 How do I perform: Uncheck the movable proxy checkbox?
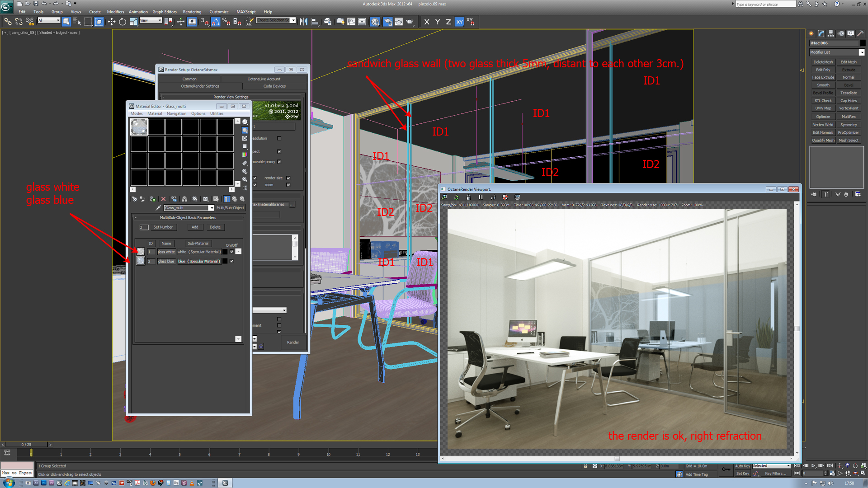pos(279,162)
